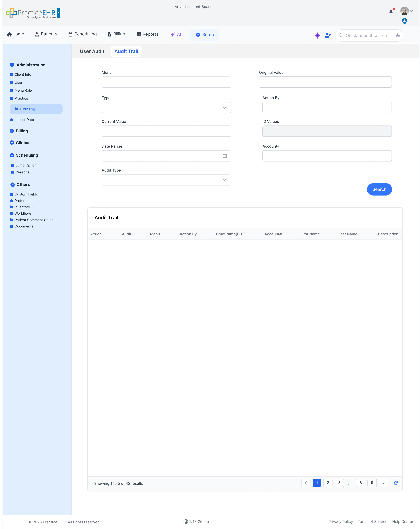Open the quick search filter settings icon

tap(398, 36)
